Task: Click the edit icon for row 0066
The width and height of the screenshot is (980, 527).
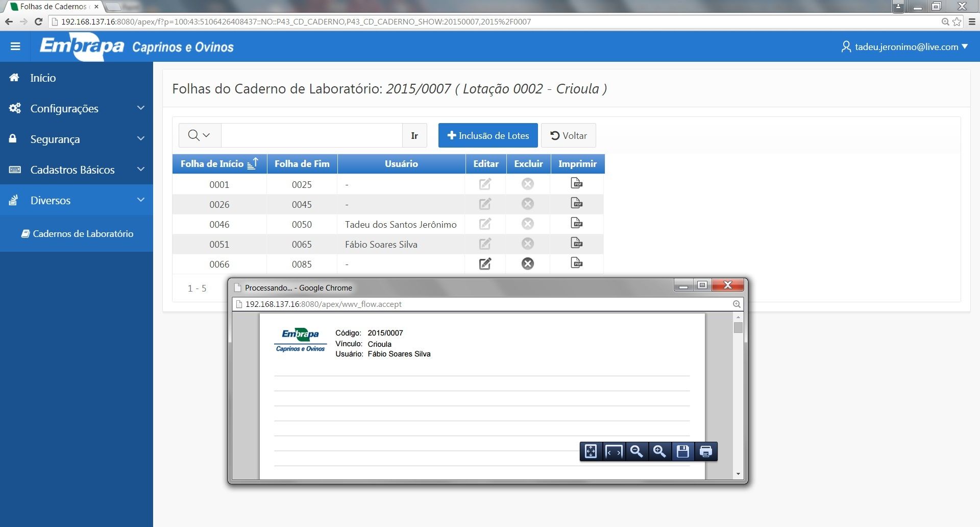Action: [x=485, y=264]
